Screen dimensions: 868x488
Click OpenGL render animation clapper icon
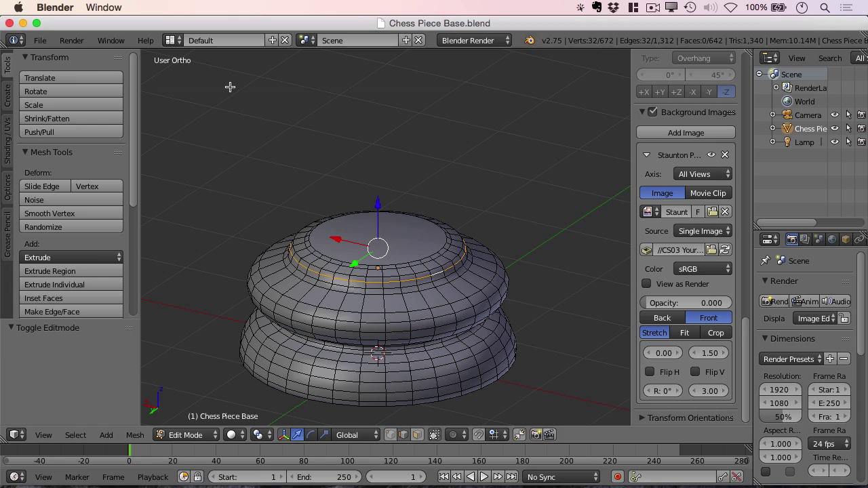tap(549, 434)
